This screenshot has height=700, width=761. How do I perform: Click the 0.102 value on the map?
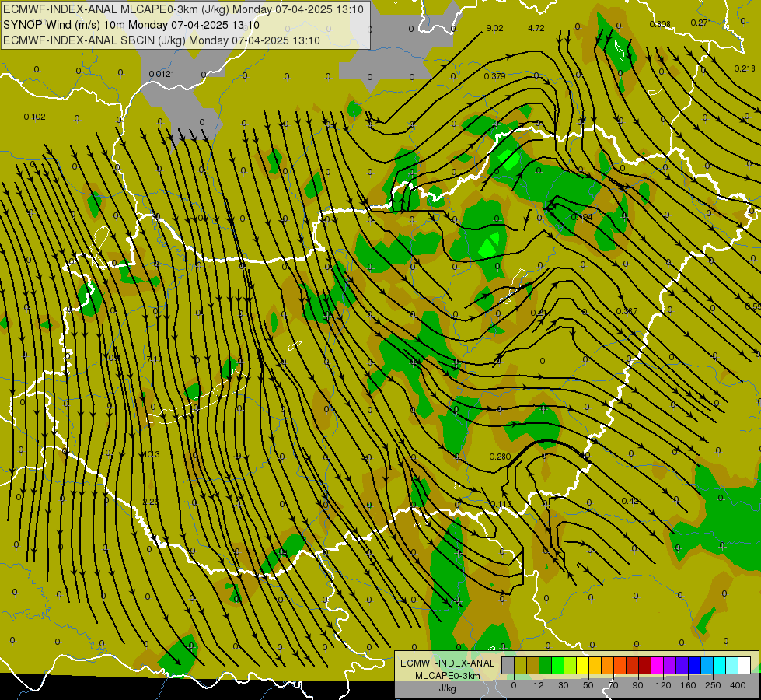pos(34,117)
